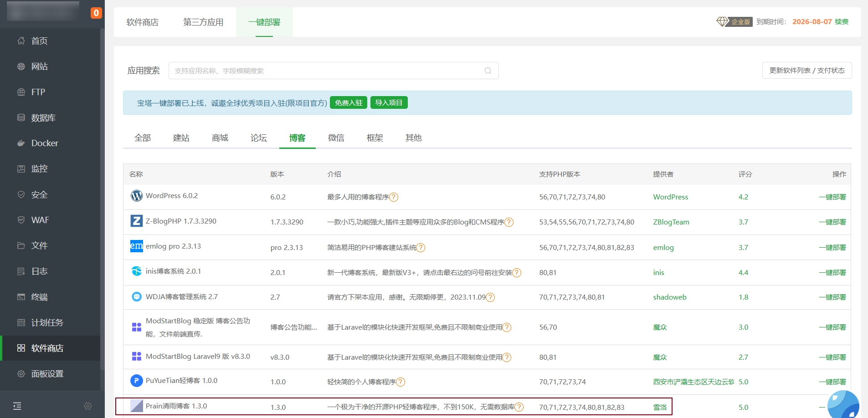The height and width of the screenshot is (418, 868).
Task: Click the 导入项目 button
Action: click(389, 103)
